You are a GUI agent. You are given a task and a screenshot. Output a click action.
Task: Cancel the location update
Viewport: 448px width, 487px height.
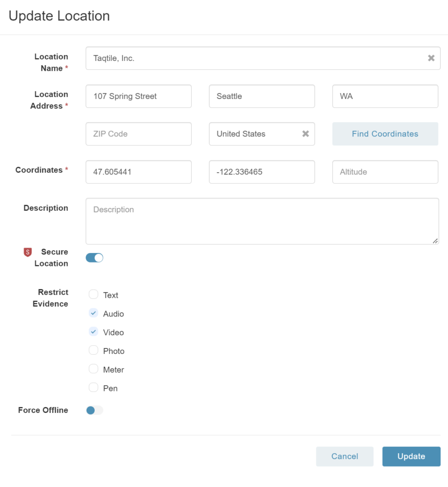[x=344, y=456]
